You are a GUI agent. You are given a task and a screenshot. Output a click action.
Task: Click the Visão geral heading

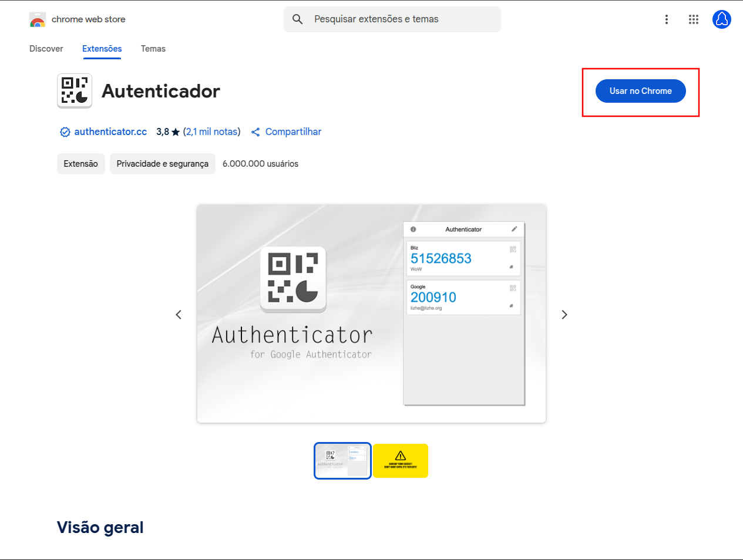coord(100,527)
